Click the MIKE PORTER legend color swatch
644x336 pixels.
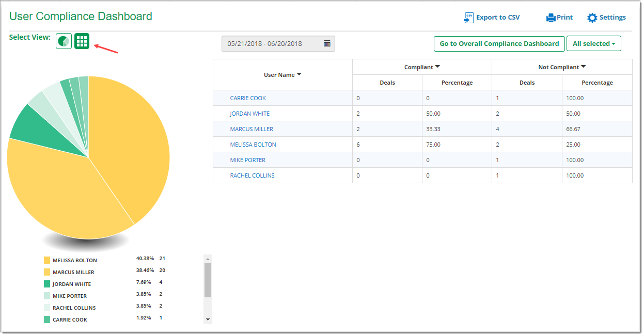click(x=47, y=296)
